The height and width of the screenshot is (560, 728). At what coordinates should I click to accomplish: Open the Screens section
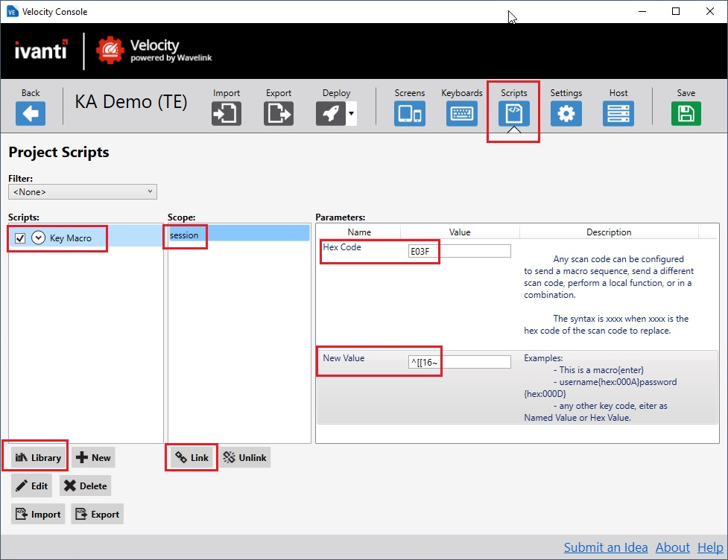409,113
